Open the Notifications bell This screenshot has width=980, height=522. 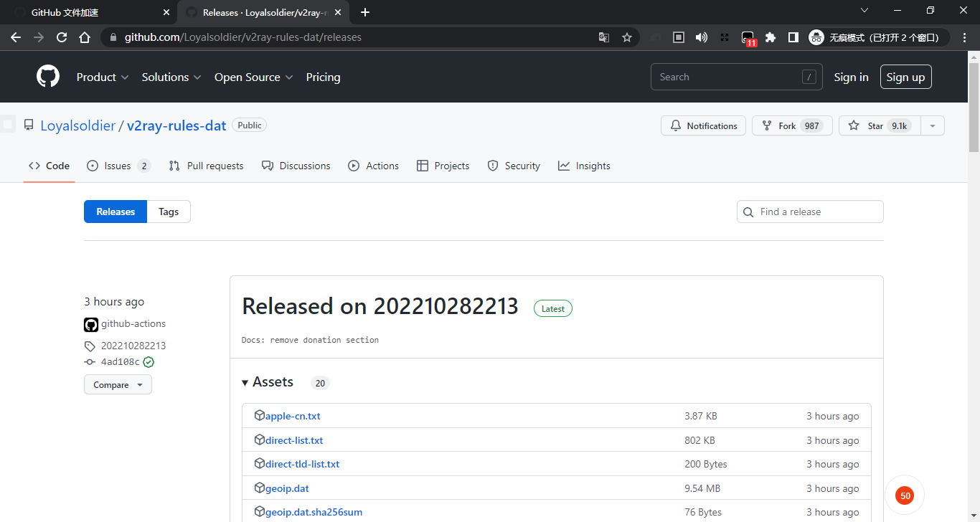pos(675,125)
